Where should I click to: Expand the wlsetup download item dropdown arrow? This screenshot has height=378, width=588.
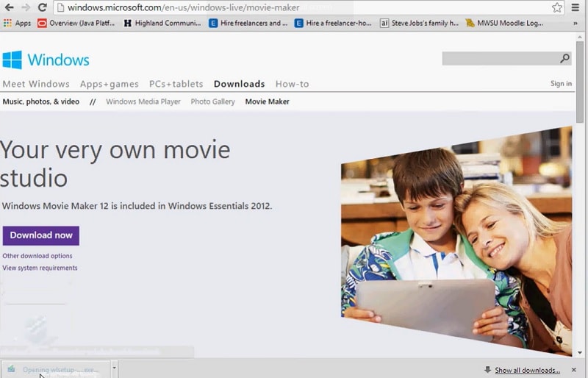[115, 369]
